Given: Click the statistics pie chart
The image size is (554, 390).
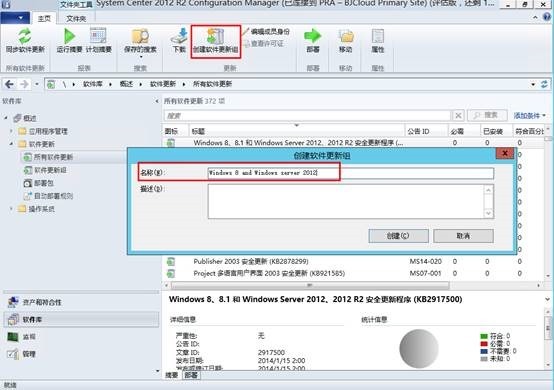Looking at the screenshot, I should [419, 348].
